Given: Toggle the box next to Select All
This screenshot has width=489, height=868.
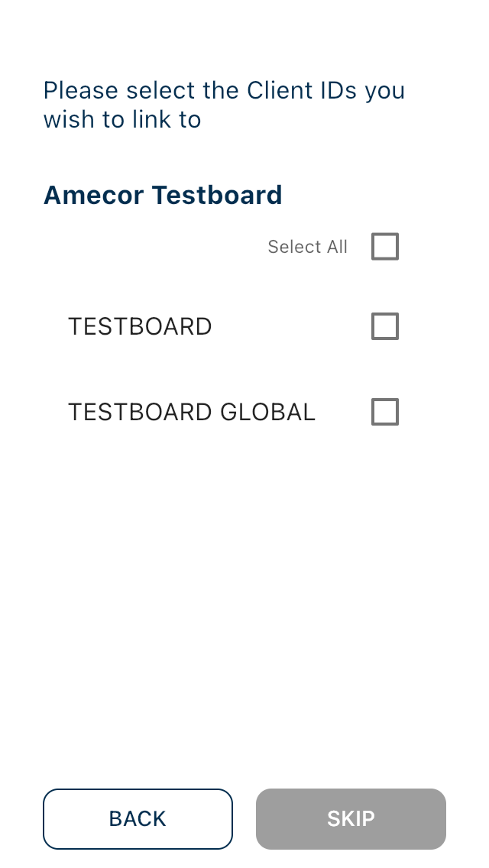Looking at the screenshot, I should click(385, 247).
